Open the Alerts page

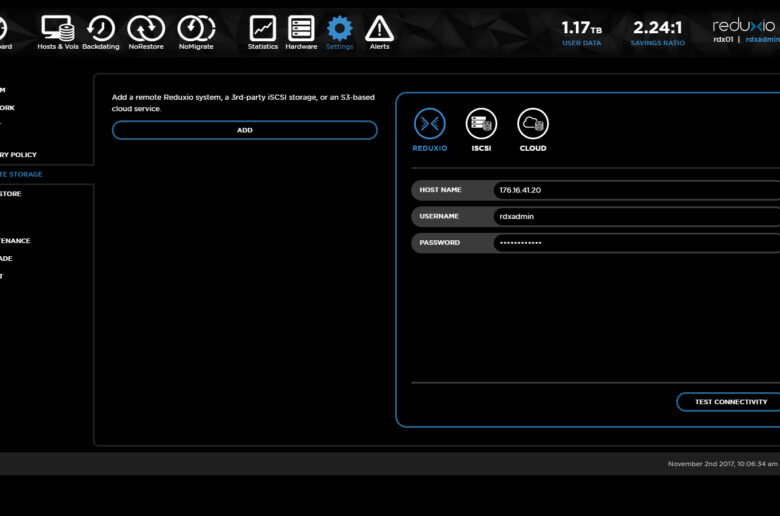pyautogui.click(x=380, y=32)
